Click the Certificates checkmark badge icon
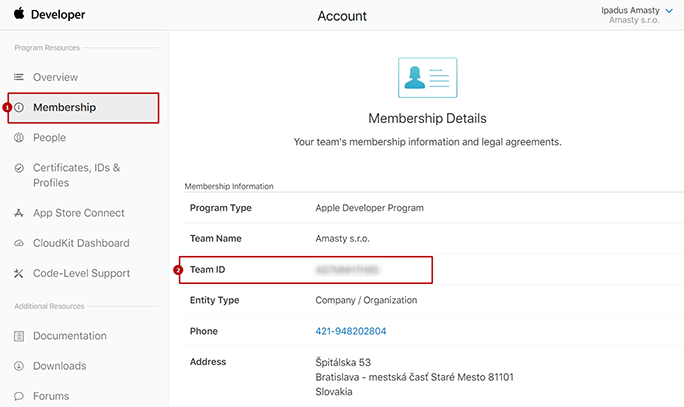The width and height of the screenshot is (684, 407). tap(19, 168)
